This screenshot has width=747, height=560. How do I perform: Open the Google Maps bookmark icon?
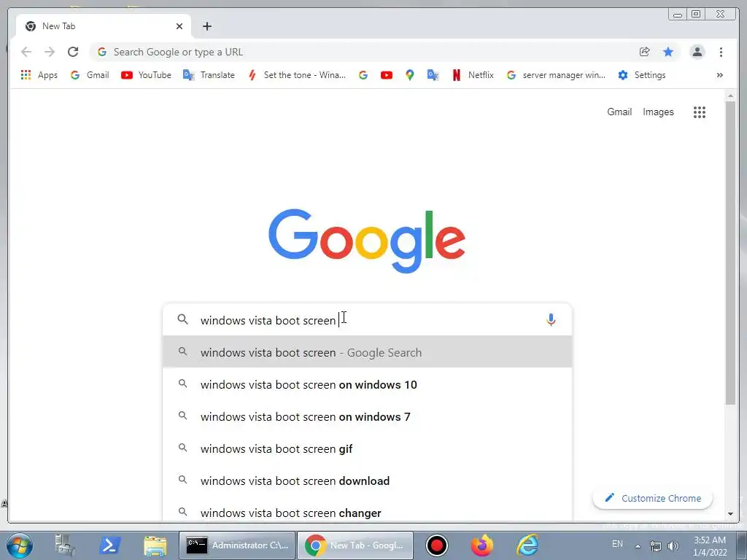(x=410, y=75)
